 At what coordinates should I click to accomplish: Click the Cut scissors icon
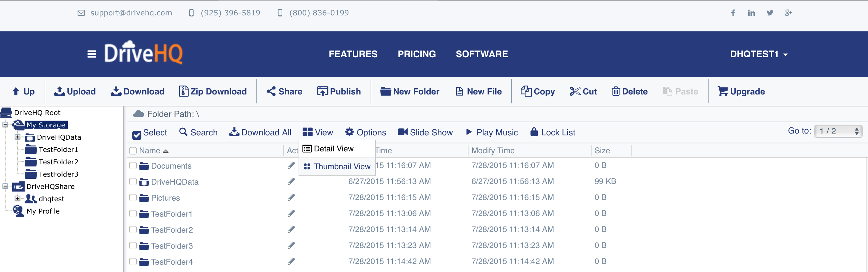coord(575,91)
